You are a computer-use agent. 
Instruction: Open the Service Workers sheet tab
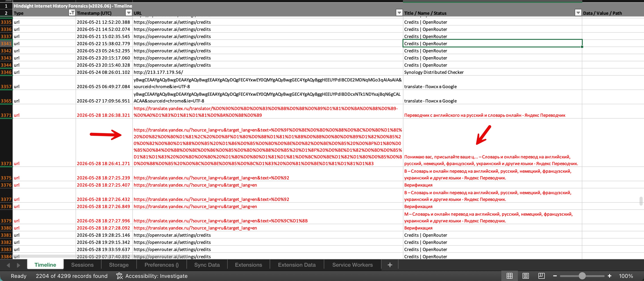tap(352, 265)
